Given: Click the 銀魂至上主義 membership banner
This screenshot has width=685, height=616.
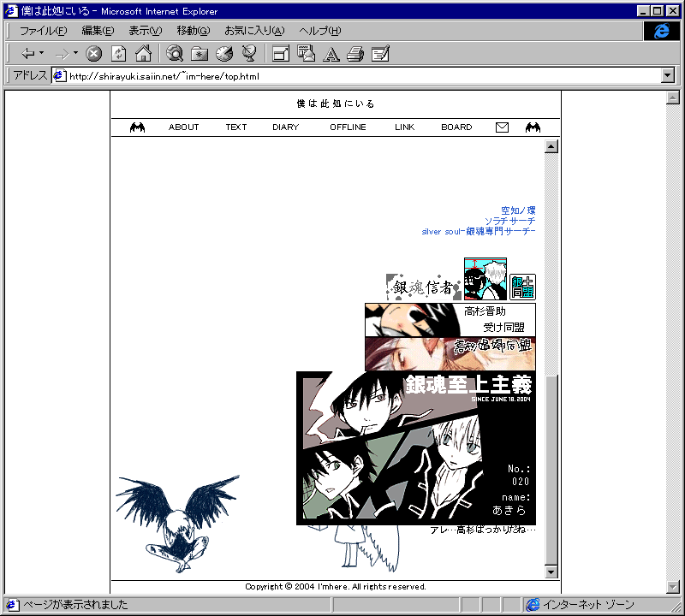Looking at the screenshot, I should [416, 448].
